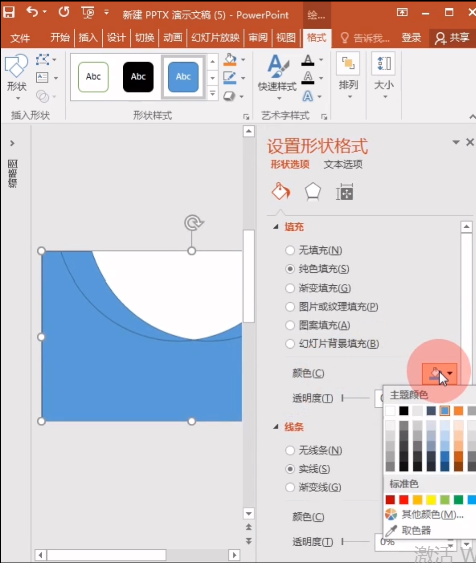Select Pattern fill (图案填充) option
Viewport: 476px width, 563px height.
(x=318, y=325)
